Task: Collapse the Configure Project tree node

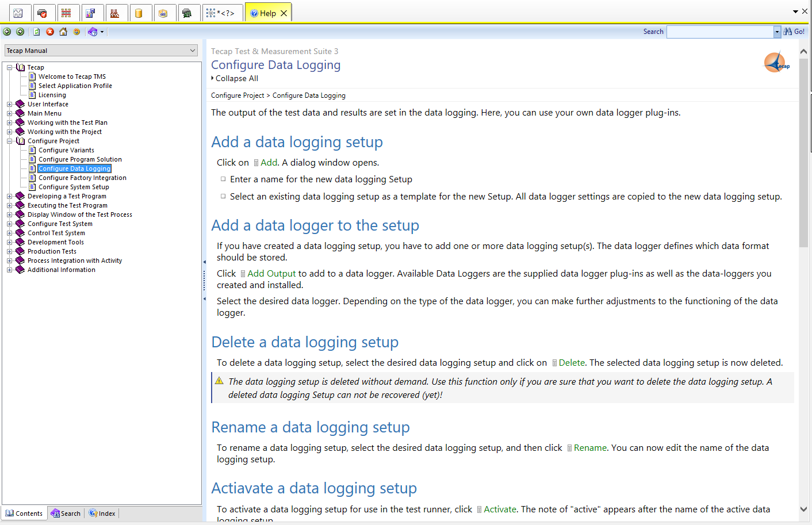Action: point(10,141)
